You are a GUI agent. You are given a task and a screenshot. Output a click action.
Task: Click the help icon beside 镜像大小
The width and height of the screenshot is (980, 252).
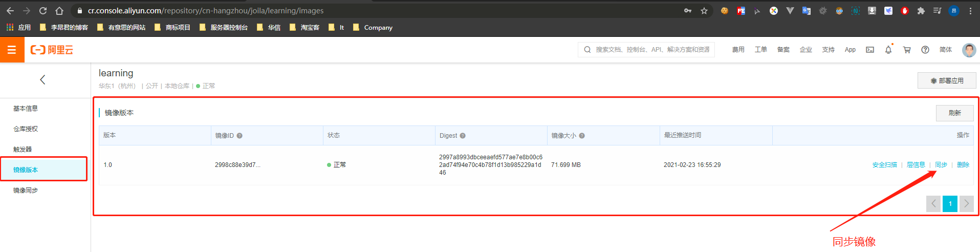pos(582,136)
